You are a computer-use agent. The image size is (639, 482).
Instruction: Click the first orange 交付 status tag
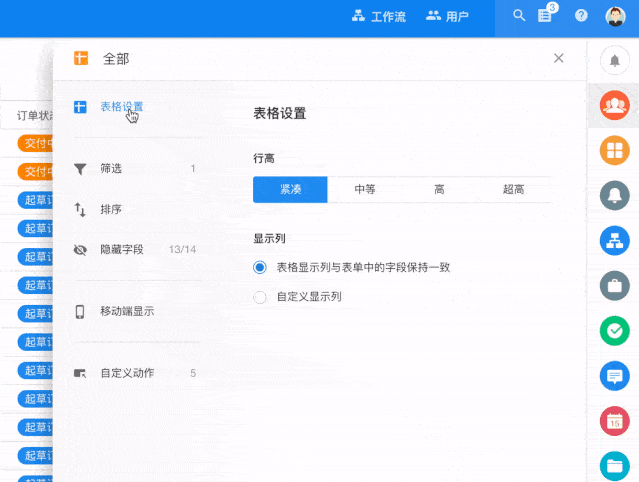click(x=35, y=143)
